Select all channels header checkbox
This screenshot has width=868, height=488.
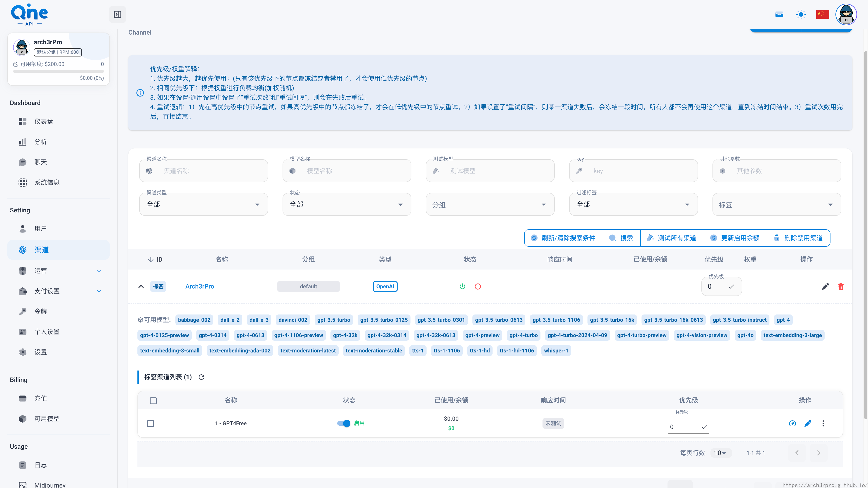(153, 401)
